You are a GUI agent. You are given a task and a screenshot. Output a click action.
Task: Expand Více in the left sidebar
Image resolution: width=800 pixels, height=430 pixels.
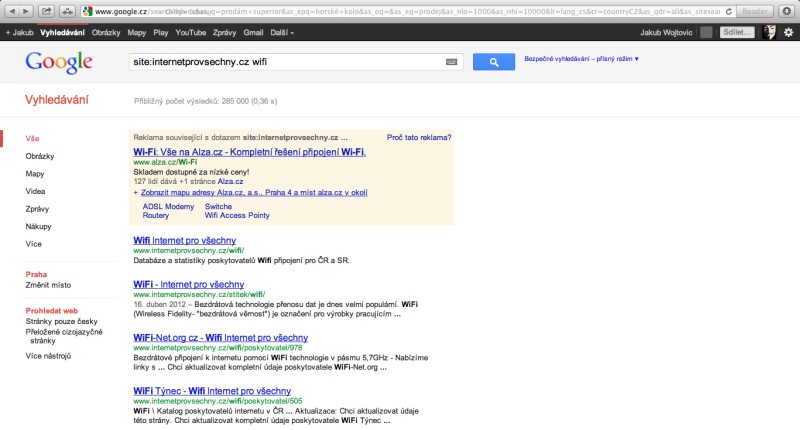click(34, 244)
